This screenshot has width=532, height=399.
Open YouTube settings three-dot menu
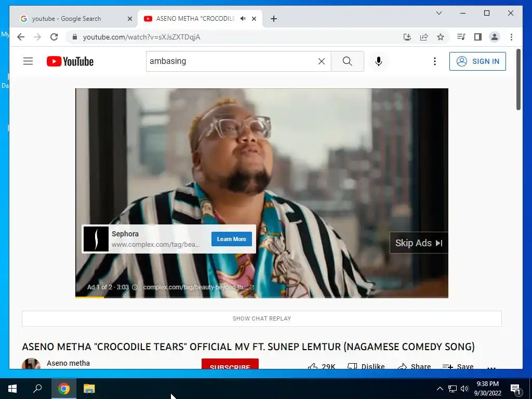(435, 61)
